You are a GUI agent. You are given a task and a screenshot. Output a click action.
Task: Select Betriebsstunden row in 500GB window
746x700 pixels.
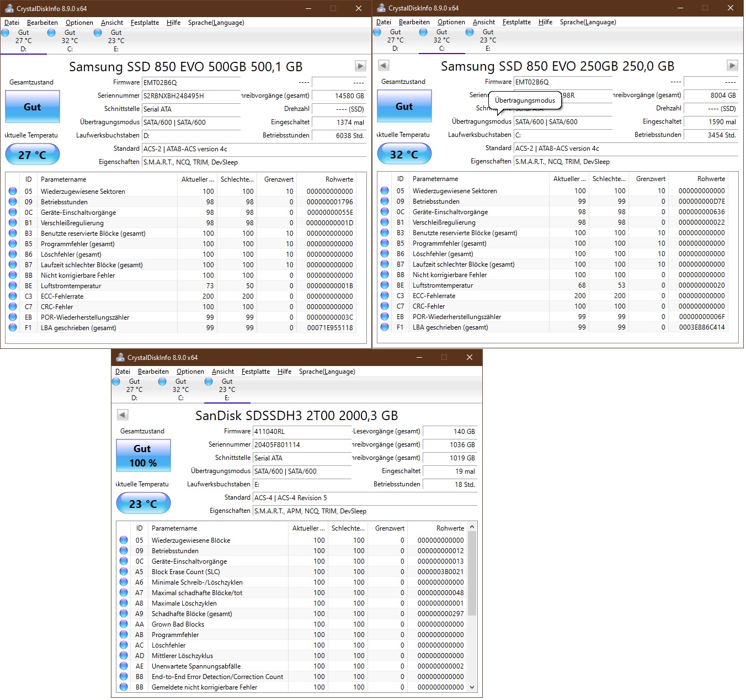[180, 202]
